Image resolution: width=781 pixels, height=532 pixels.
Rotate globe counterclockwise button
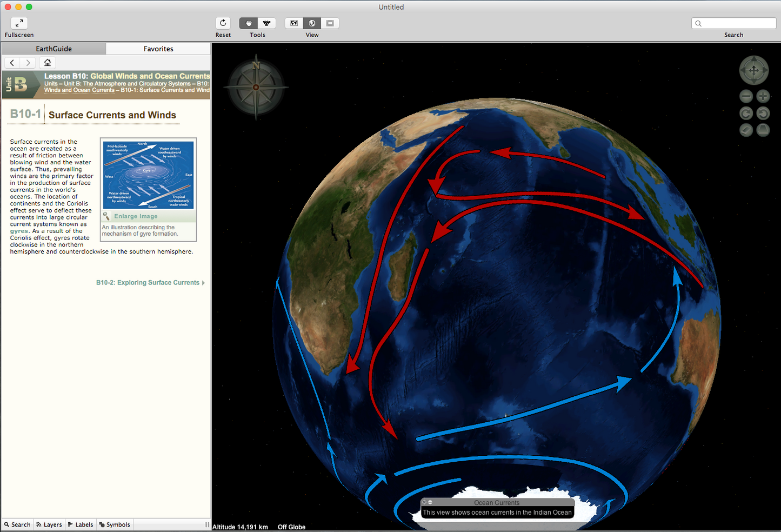[x=763, y=114]
